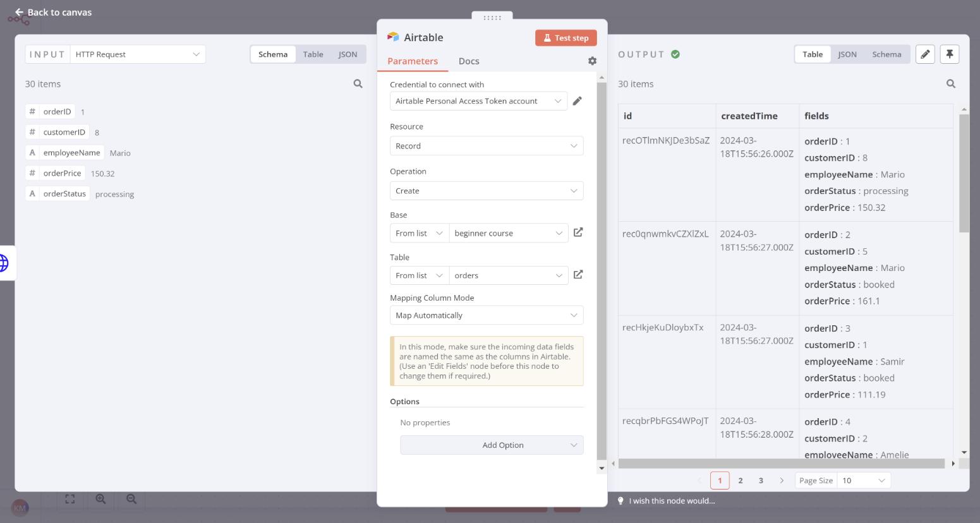Go back to canvas via arrow link

pyautogui.click(x=53, y=12)
